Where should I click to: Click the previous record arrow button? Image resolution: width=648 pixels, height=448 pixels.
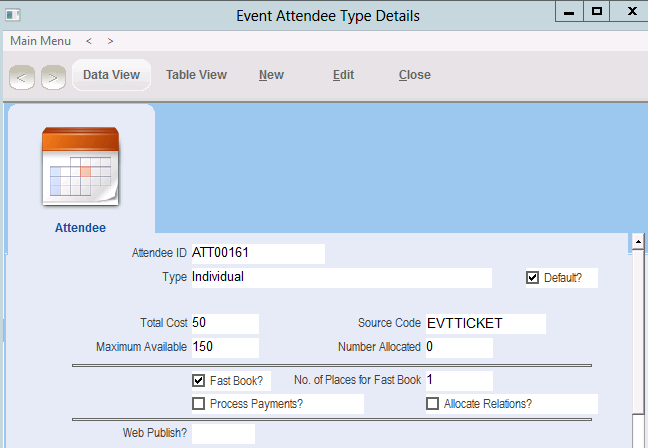point(22,76)
